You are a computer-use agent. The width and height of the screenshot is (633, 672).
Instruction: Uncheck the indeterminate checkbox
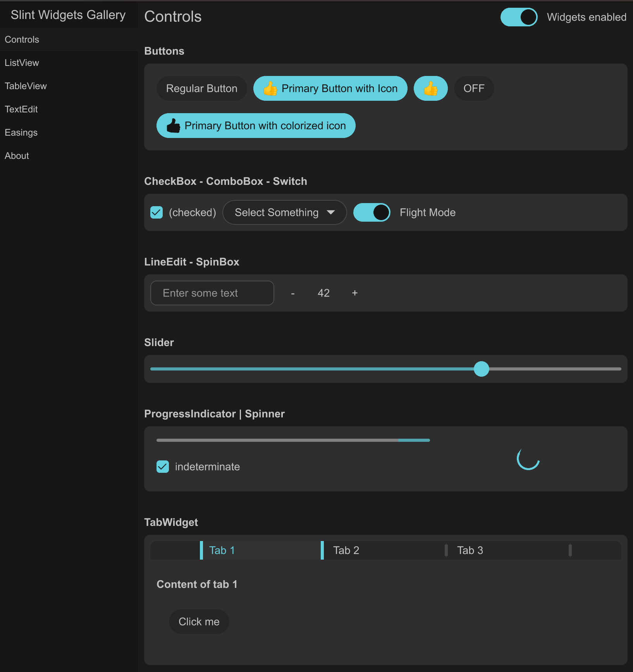click(163, 467)
